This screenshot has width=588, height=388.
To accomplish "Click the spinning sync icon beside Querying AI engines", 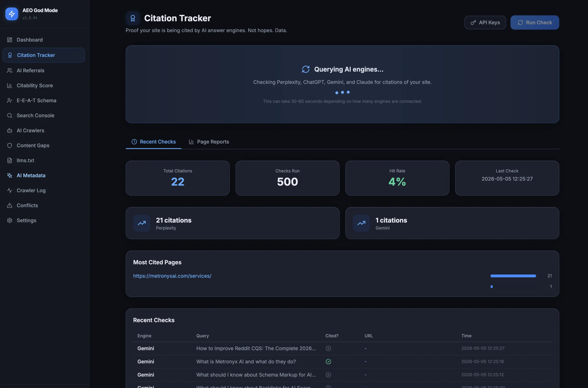I will [306, 69].
